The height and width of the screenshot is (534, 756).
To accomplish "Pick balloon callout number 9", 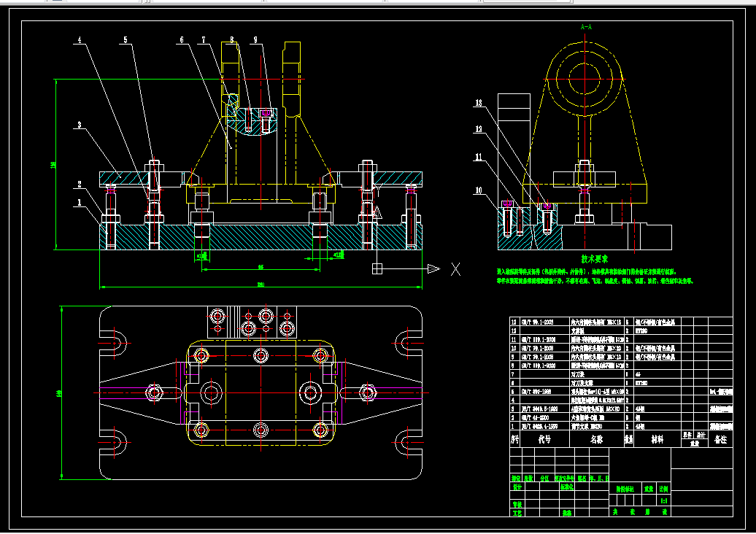I will coord(255,40).
